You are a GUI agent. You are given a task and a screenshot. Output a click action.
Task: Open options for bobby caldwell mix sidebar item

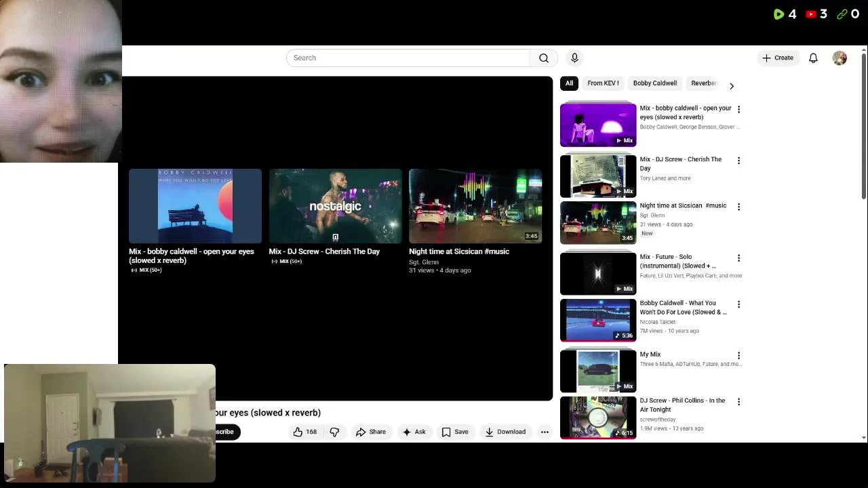738,109
